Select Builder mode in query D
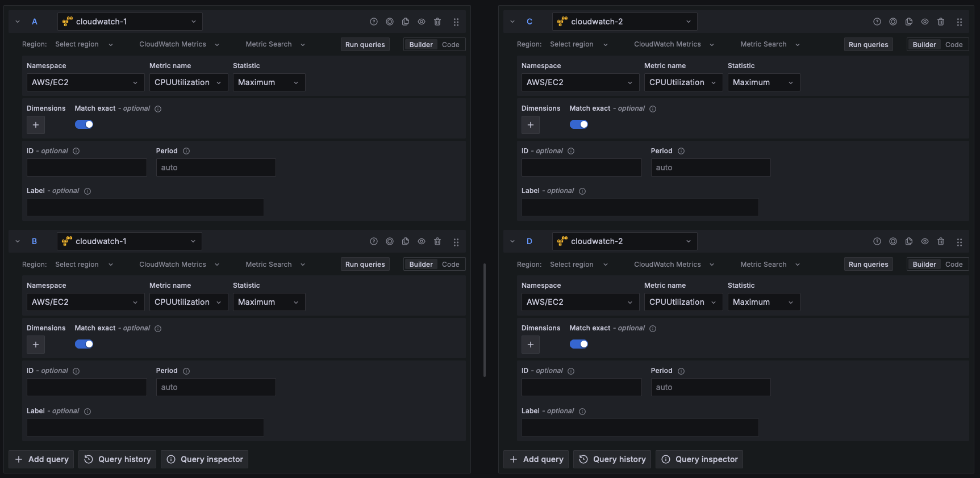The image size is (980, 478). click(924, 265)
